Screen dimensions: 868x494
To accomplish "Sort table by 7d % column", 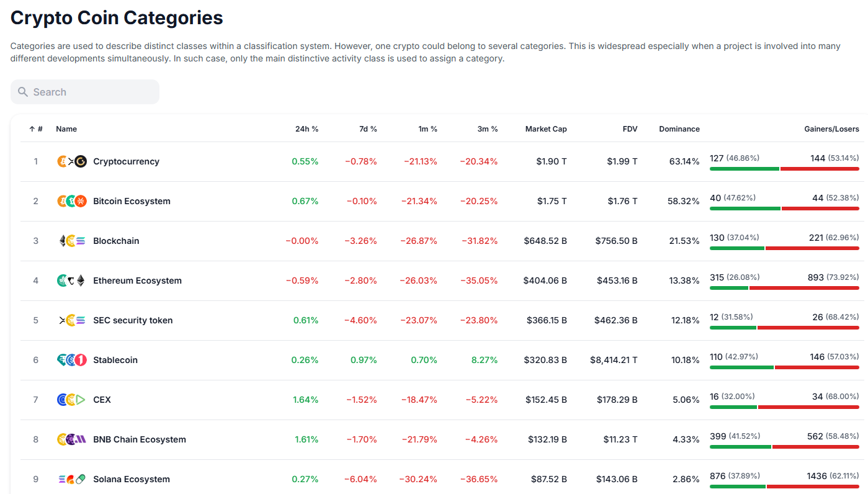I will [x=367, y=129].
